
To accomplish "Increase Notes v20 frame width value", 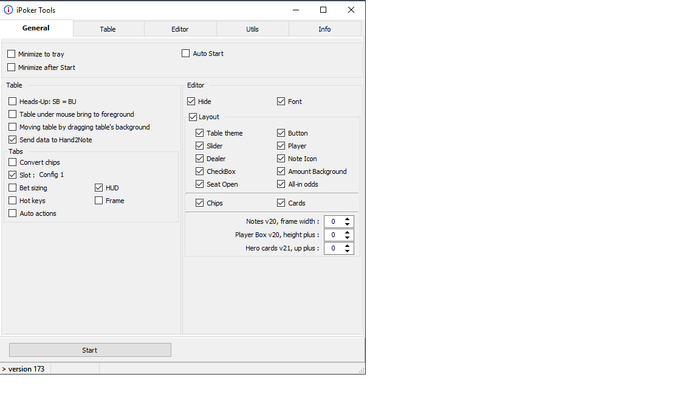I will point(347,219).
